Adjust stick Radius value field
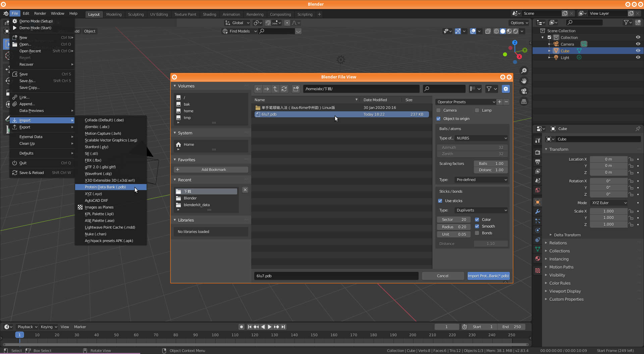 click(x=454, y=227)
